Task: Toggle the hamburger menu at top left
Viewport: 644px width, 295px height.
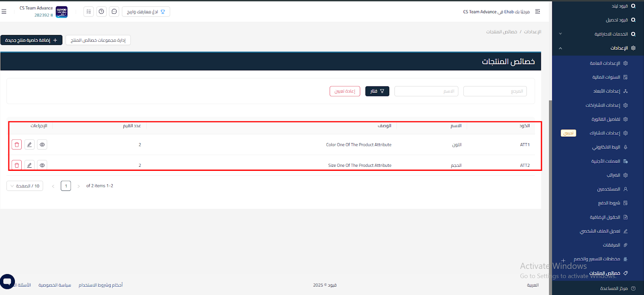Action: click(x=4, y=12)
